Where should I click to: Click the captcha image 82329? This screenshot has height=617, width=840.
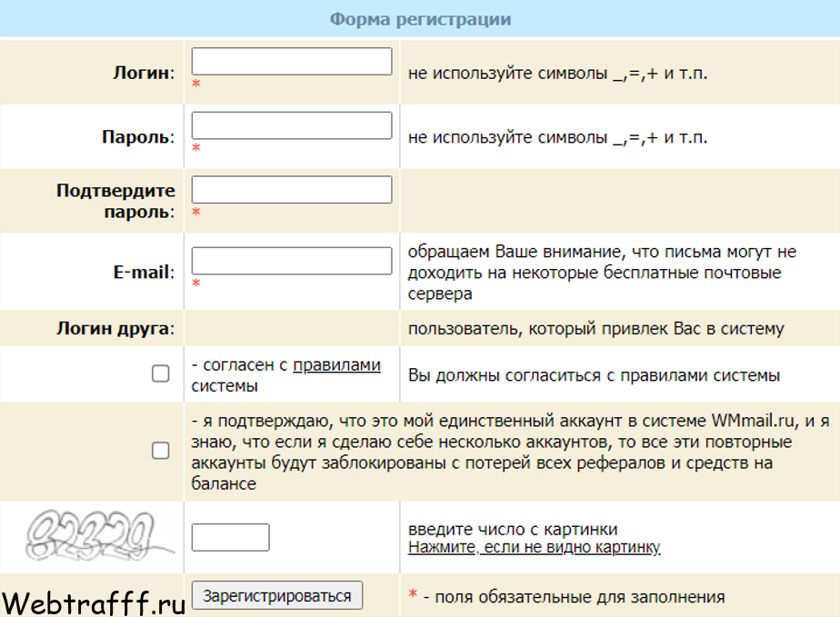100,535
